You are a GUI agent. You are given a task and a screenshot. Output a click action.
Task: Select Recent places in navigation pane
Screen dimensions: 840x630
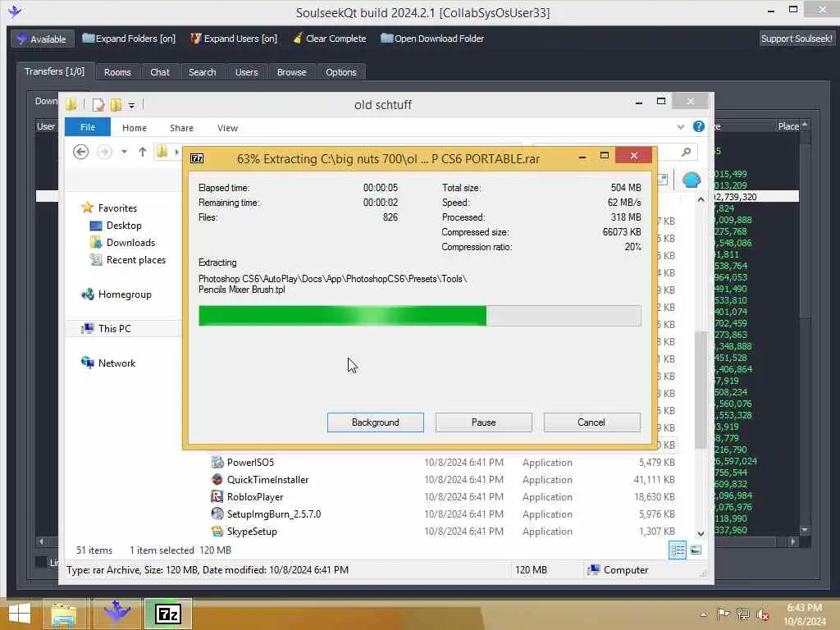[x=135, y=260]
